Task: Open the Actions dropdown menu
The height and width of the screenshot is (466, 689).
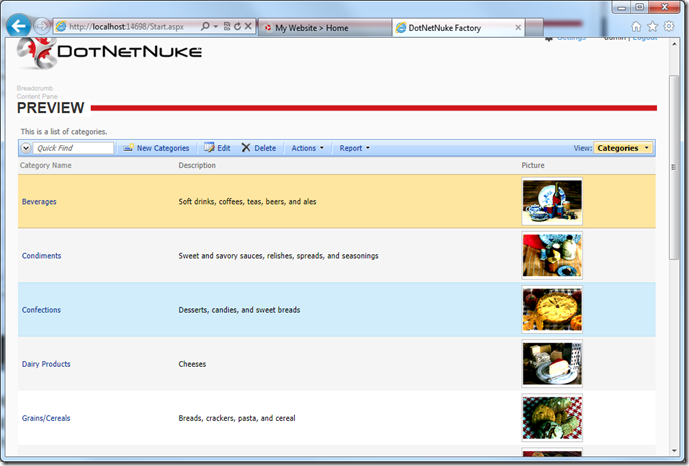Action: 308,148
